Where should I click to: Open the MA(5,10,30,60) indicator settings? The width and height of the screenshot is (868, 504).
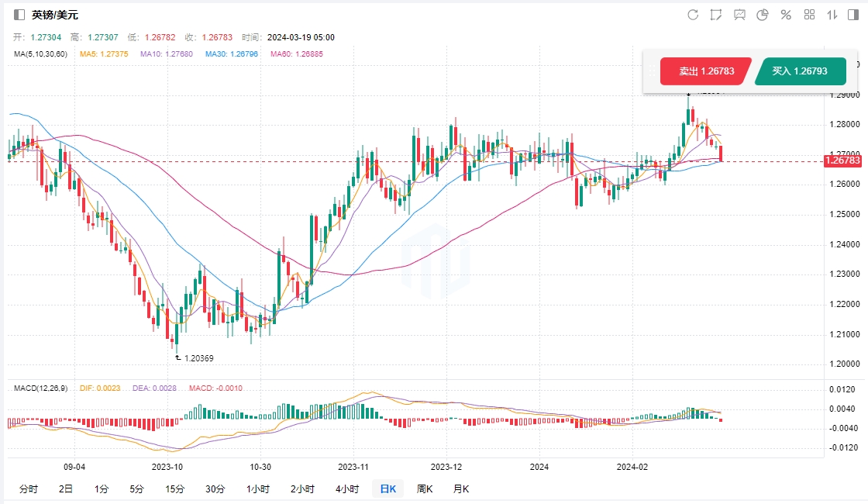point(40,54)
